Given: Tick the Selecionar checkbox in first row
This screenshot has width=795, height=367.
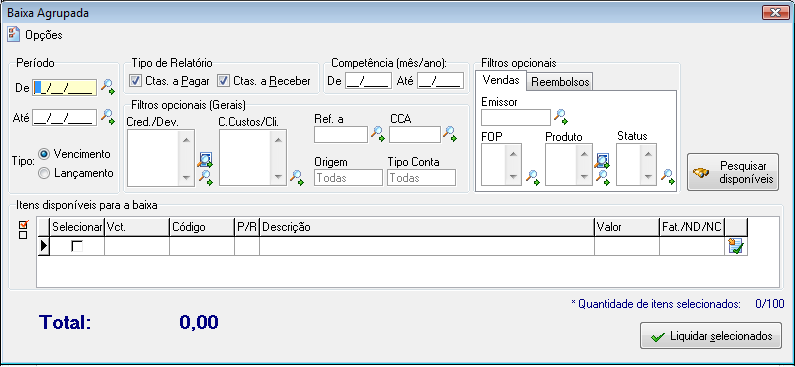Looking at the screenshot, I should 77,246.
